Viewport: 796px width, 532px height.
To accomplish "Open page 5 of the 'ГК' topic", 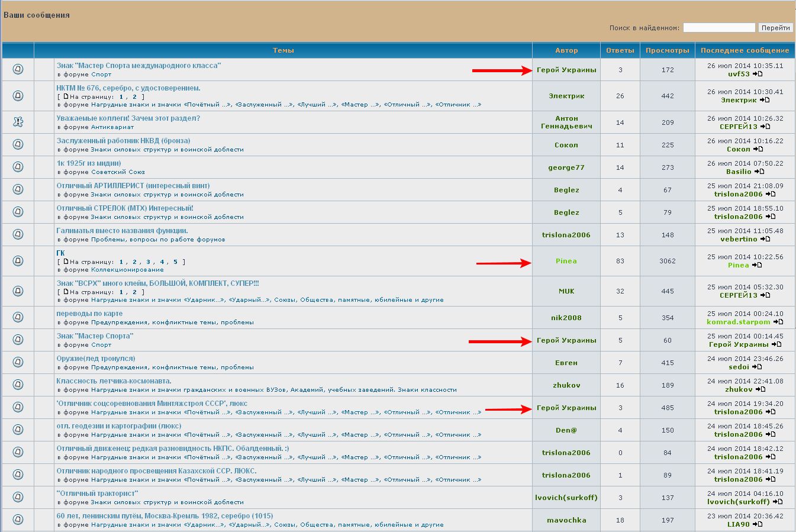I will tap(175, 262).
